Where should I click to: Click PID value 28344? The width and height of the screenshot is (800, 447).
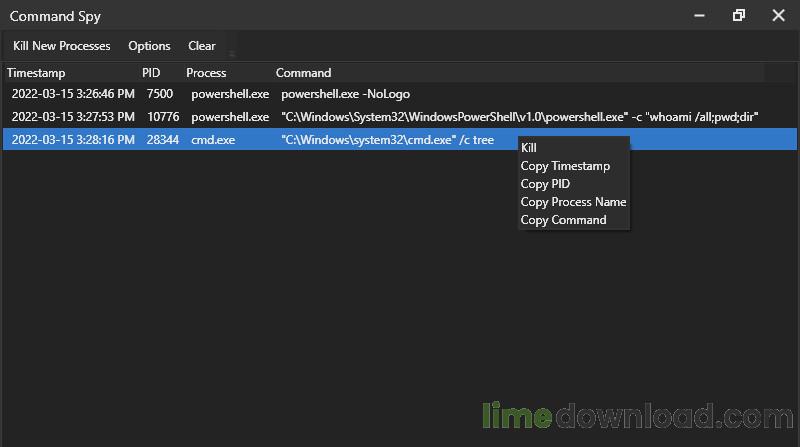[163, 140]
